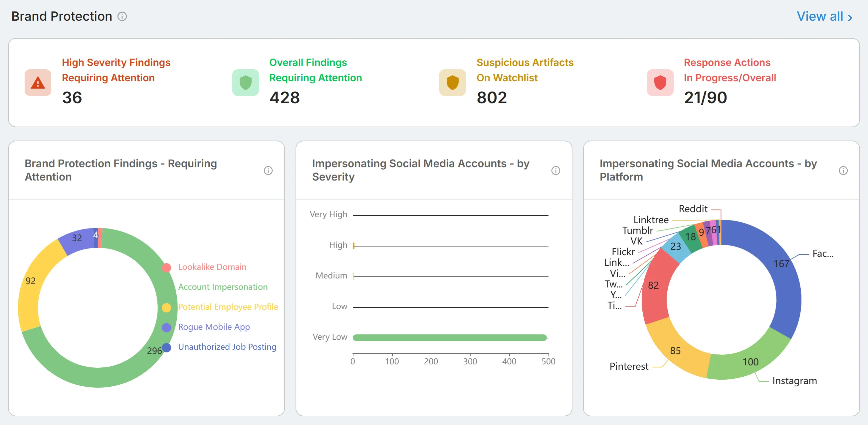Toggle the Account Impersonation legend entry
This screenshot has height=425, width=868.
tap(223, 287)
